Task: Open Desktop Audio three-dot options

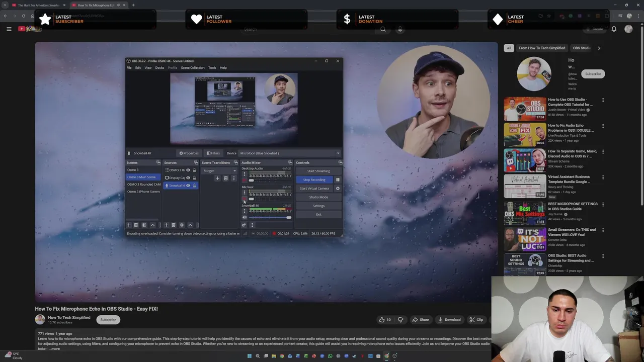Action: [245, 174]
